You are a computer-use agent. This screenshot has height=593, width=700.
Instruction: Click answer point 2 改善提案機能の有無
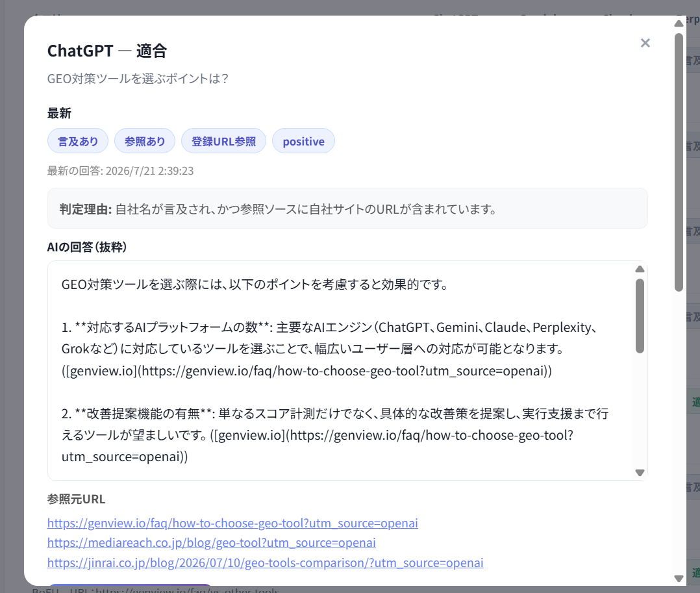click(335, 435)
